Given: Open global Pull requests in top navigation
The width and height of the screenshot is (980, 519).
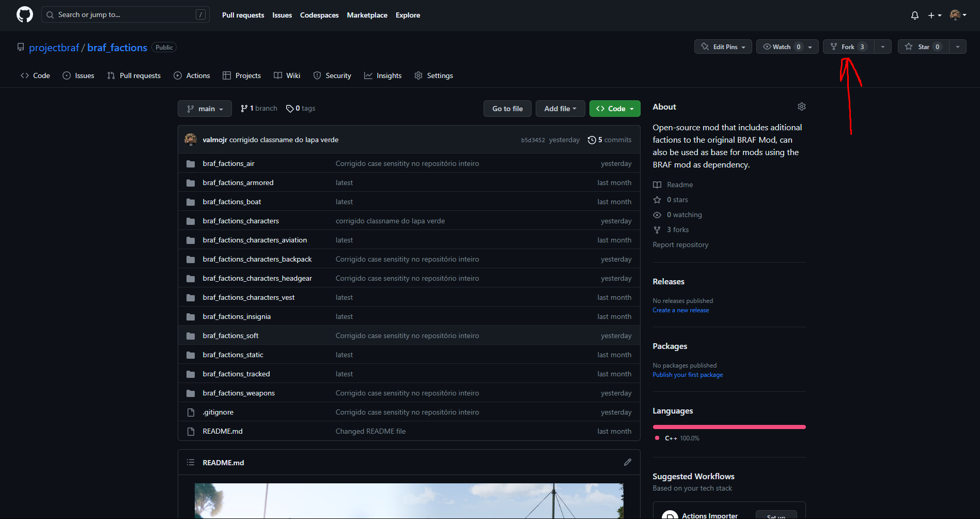Looking at the screenshot, I should [x=243, y=15].
